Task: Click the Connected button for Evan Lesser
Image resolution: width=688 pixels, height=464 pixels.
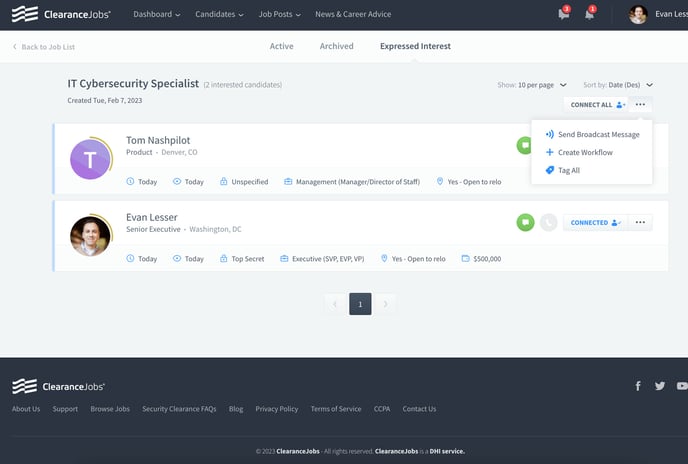Action: tap(595, 223)
